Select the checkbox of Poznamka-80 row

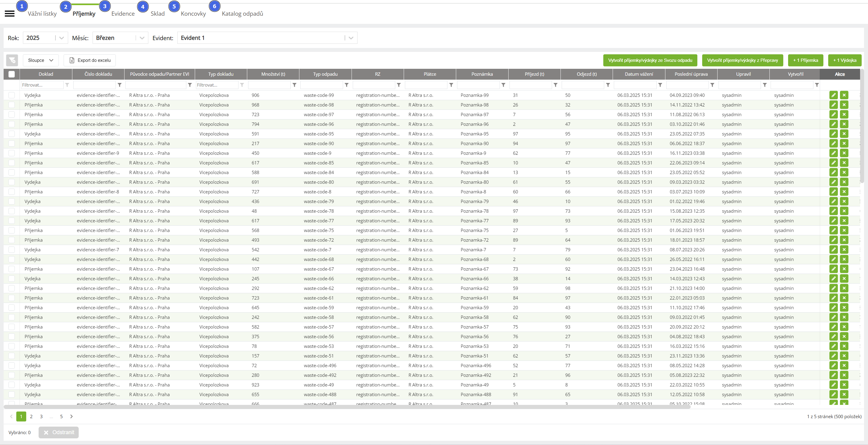point(12,182)
